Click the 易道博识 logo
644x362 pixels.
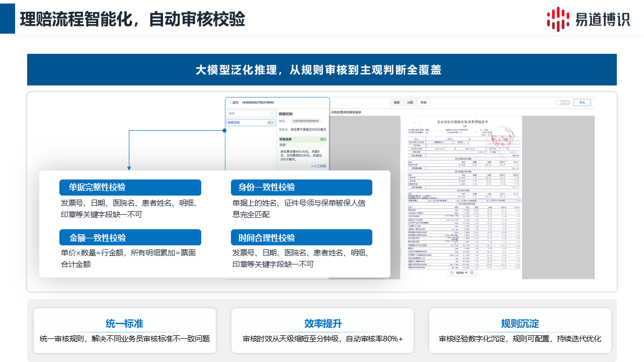pyautogui.click(x=588, y=19)
